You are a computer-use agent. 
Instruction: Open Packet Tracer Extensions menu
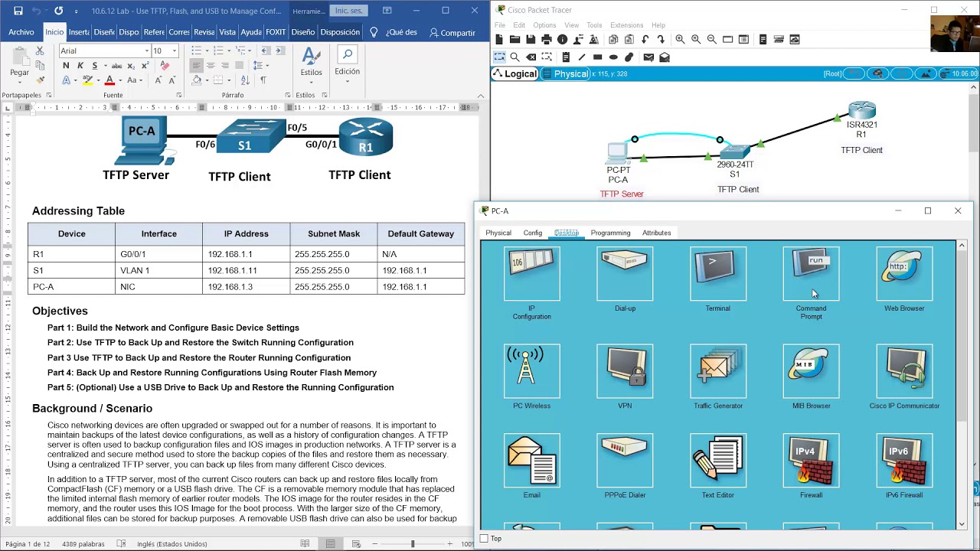coord(626,25)
